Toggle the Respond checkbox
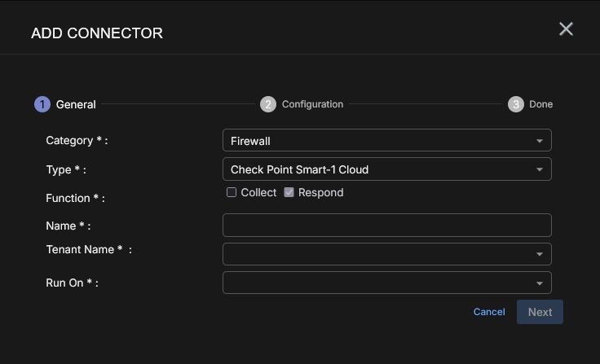This screenshot has width=600, height=364. [289, 192]
